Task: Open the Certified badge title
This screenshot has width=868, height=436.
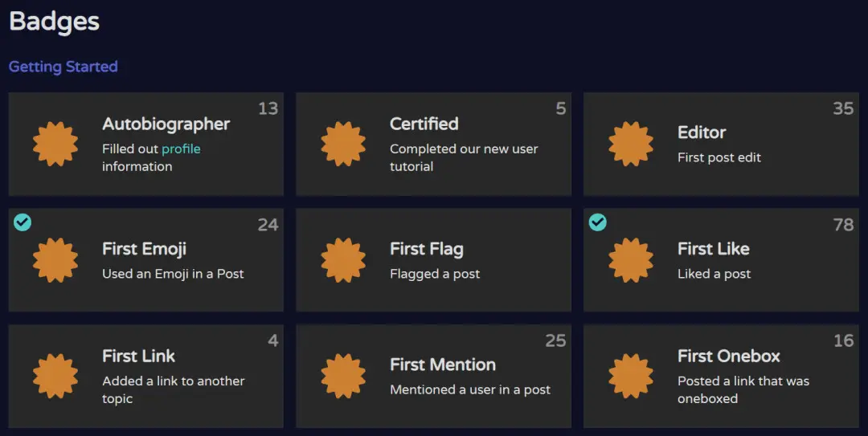Action: click(424, 124)
